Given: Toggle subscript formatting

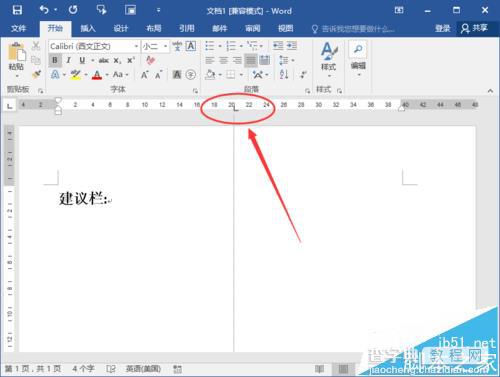Looking at the screenshot, I should [117, 60].
